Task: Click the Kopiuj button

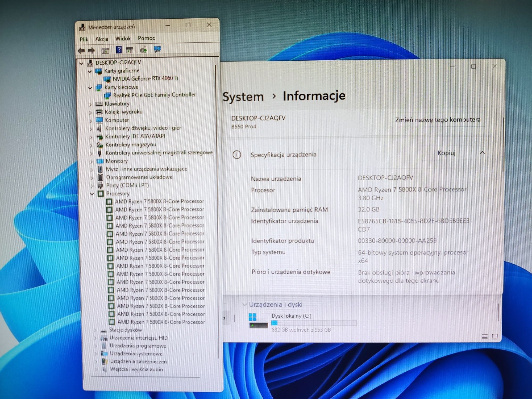Action: pos(447,153)
